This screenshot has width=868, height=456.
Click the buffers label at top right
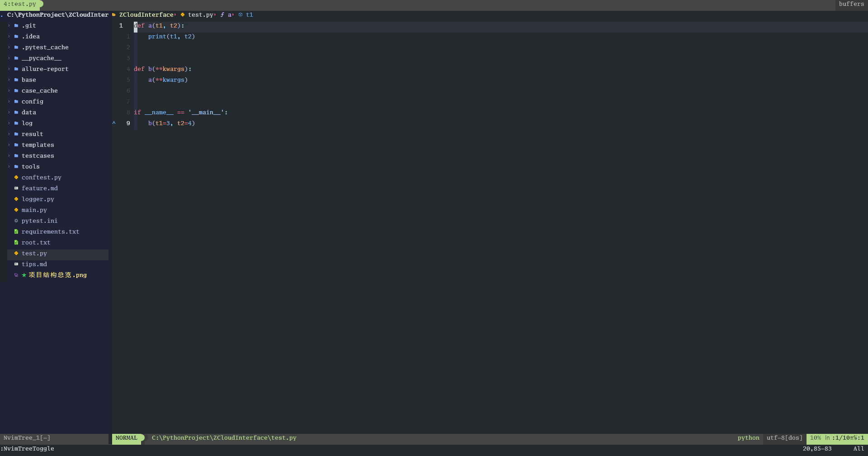tap(851, 4)
